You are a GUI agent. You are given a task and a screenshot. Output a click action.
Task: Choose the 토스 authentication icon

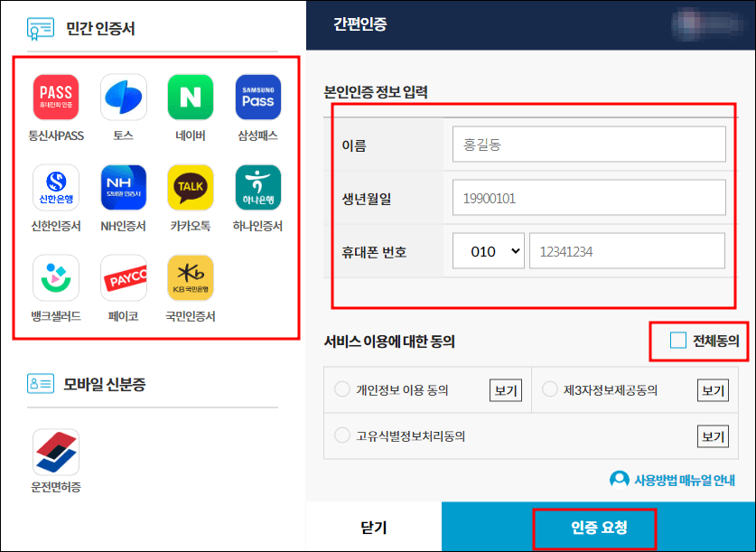click(124, 97)
